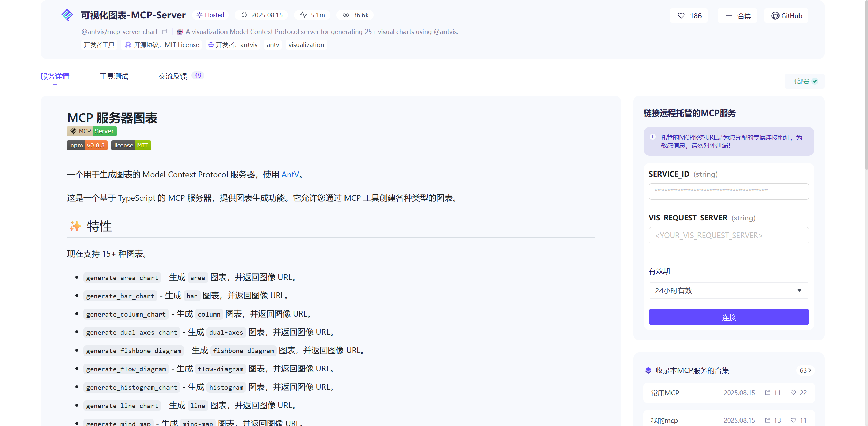Click the 5.1m activity stat icon

click(304, 15)
